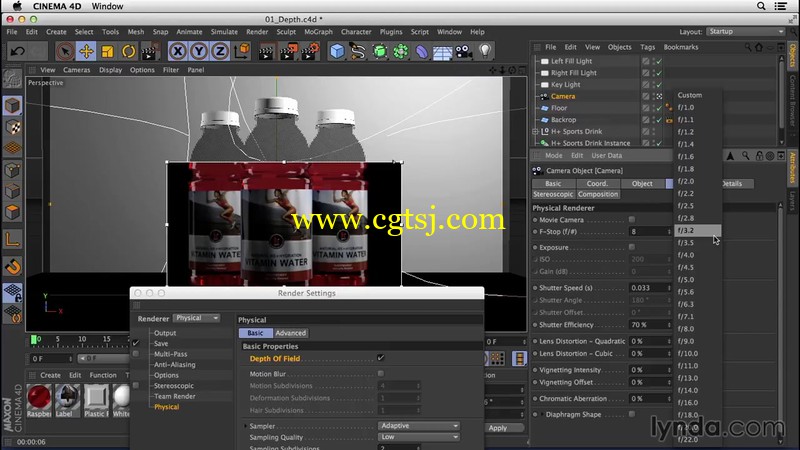Image resolution: width=800 pixels, height=450 pixels.
Task: Switch to Advanced tab in Physical
Action: click(x=290, y=333)
